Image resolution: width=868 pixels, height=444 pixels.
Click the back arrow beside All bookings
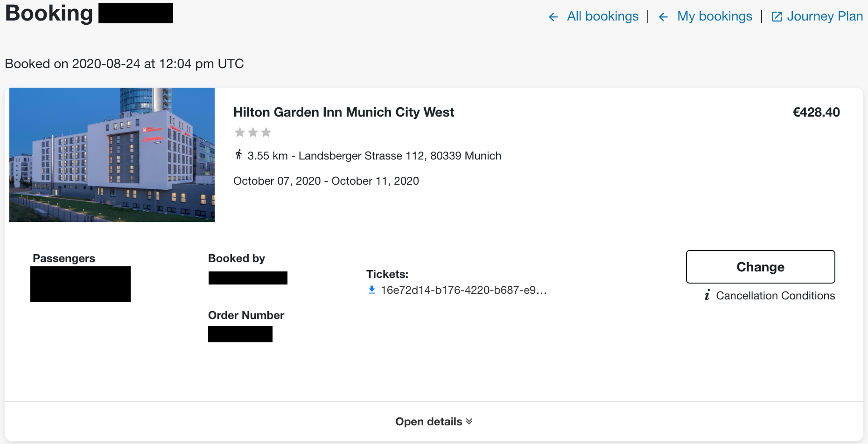tap(553, 17)
